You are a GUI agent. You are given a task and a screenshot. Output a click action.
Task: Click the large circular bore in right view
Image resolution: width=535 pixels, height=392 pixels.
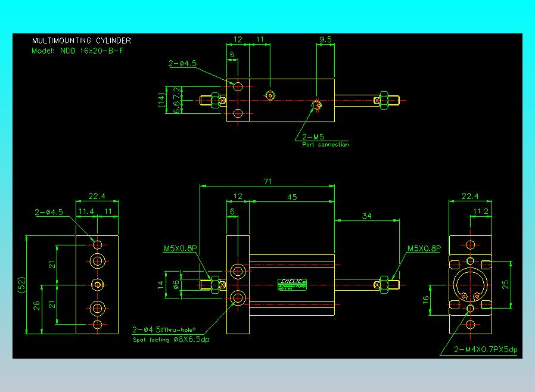tap(470, 285)
